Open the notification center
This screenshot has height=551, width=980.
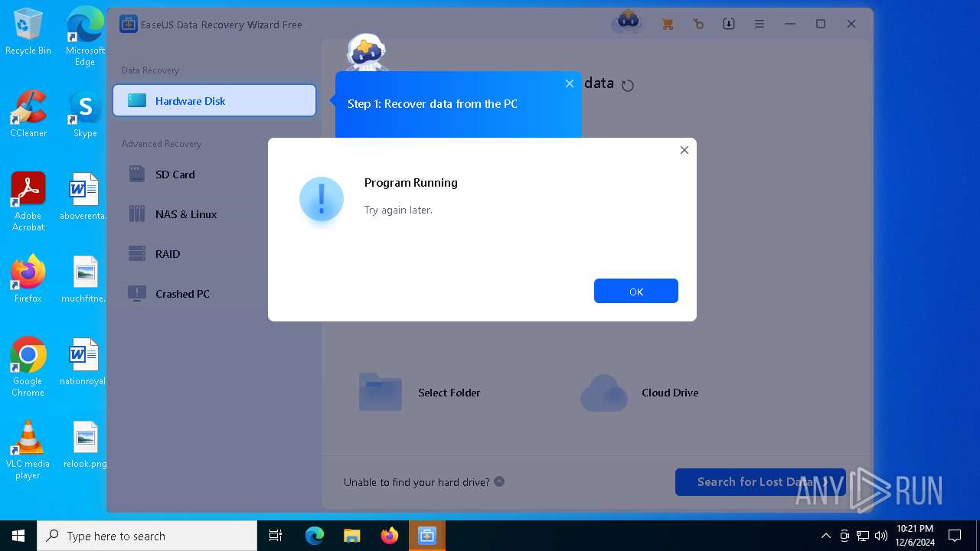click(955, 536)
